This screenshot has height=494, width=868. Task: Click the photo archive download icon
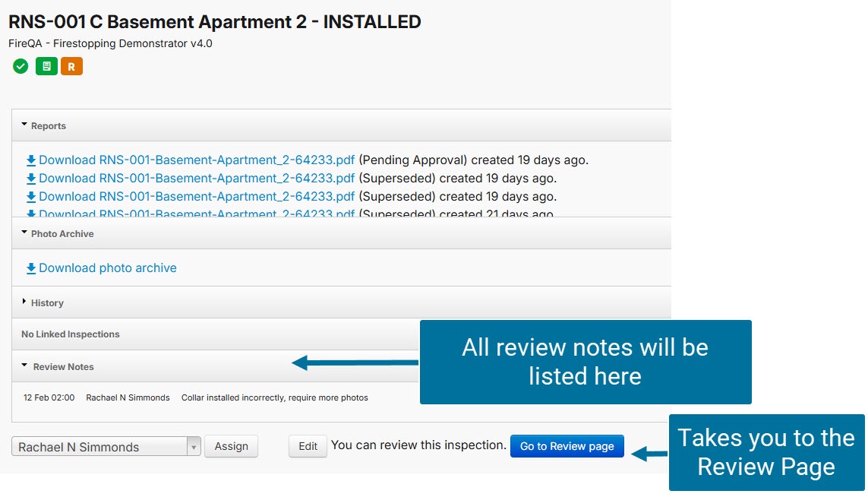pos(31,268)
